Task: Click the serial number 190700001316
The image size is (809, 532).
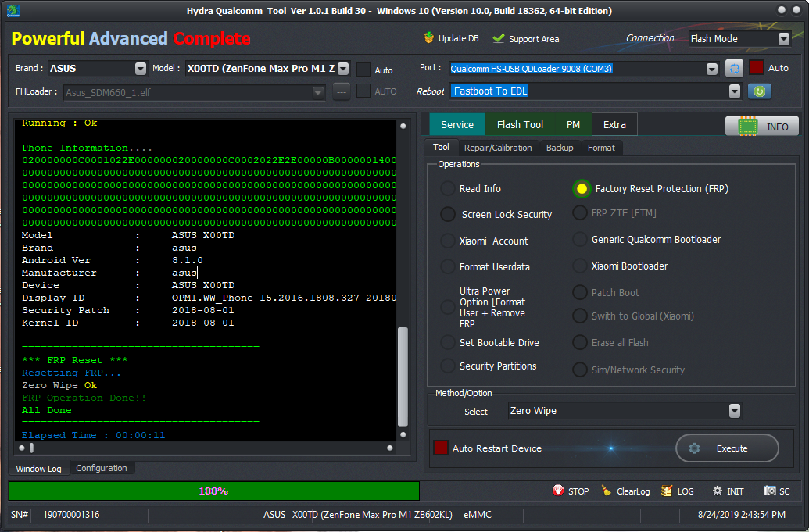Action: point(71,515)
